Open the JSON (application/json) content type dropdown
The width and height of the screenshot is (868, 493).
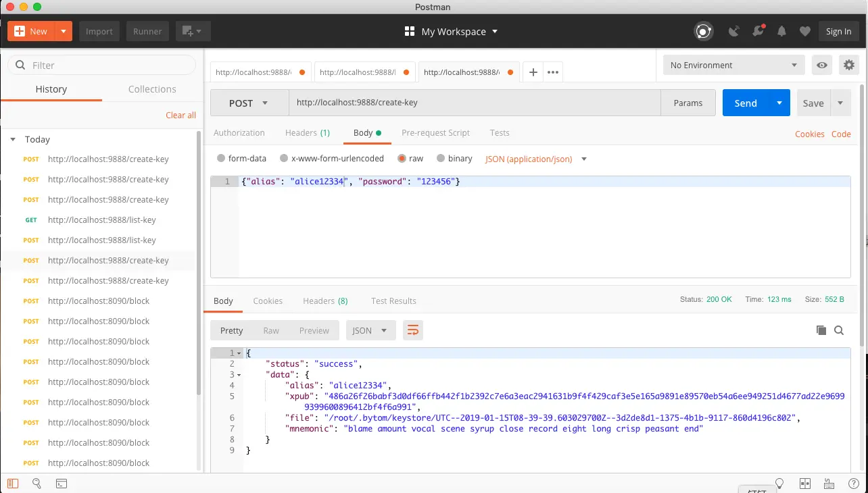coord(536,159)
